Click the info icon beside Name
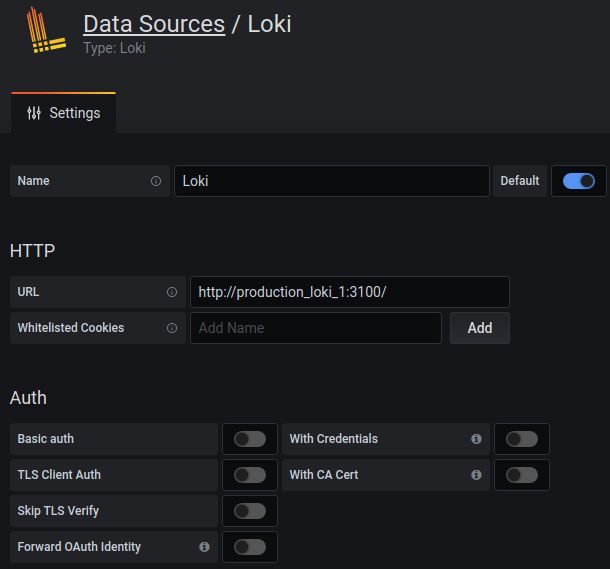This screenshot has height=569, width=610. pyautogui.click(x=156, y=181)
